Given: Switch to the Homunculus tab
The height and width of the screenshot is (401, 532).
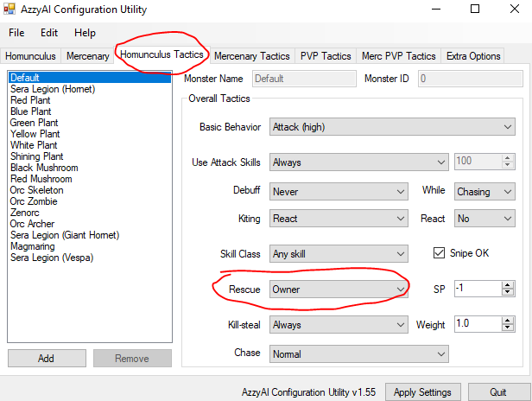Looking at the screenshot, I should click(30, 56).
